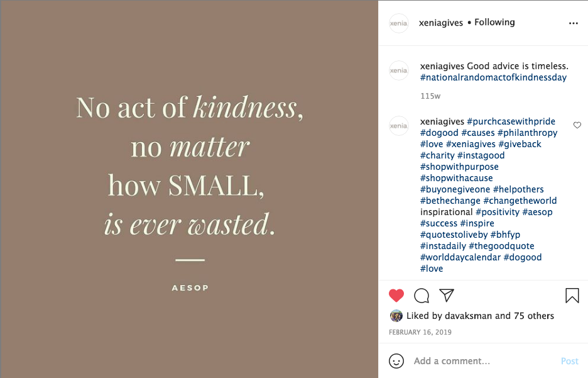This screenshot has width=588, height=378.
Task: Click the Following button
Action: [494, 23]
